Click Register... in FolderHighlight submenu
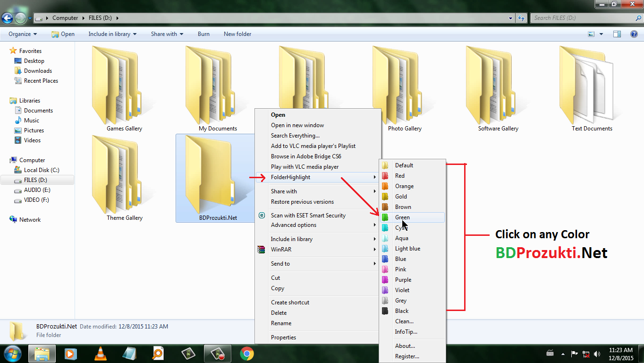 coord(412,356)
